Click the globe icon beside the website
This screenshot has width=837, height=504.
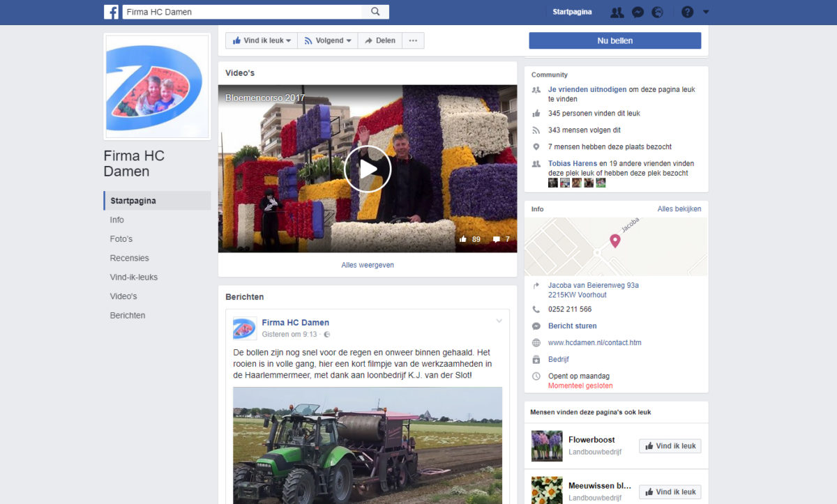(x=536, y=343)
